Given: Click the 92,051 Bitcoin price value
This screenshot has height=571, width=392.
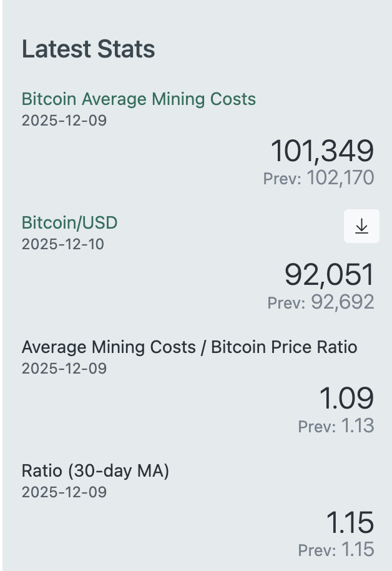Looking at the screenshot, I should click(x=329, y=276).
